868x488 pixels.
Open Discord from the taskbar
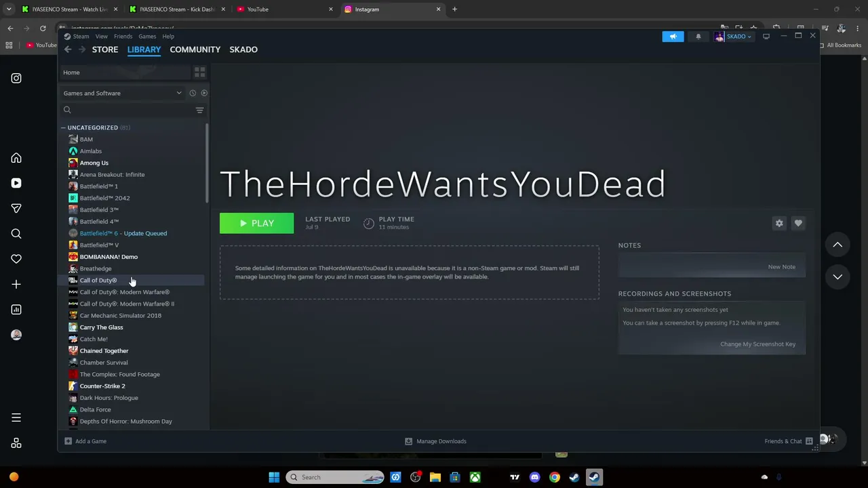point(534,477)
